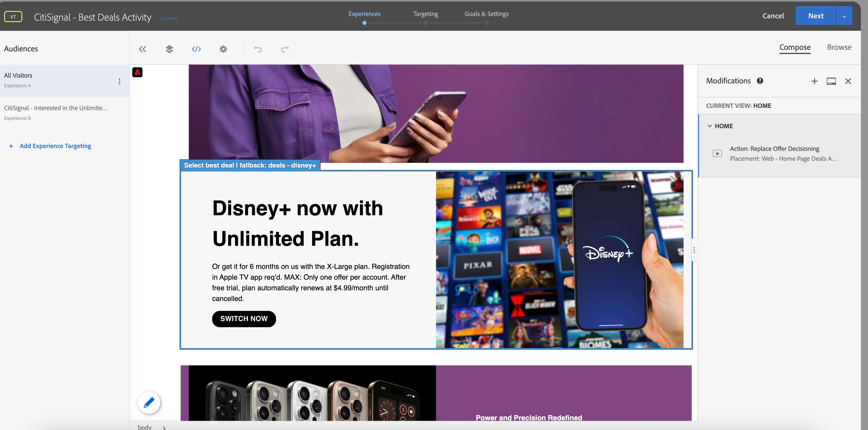Collapse the Audiences panel with double-chevron icon
Screen dimensions: 868x430
coord(142,49)
